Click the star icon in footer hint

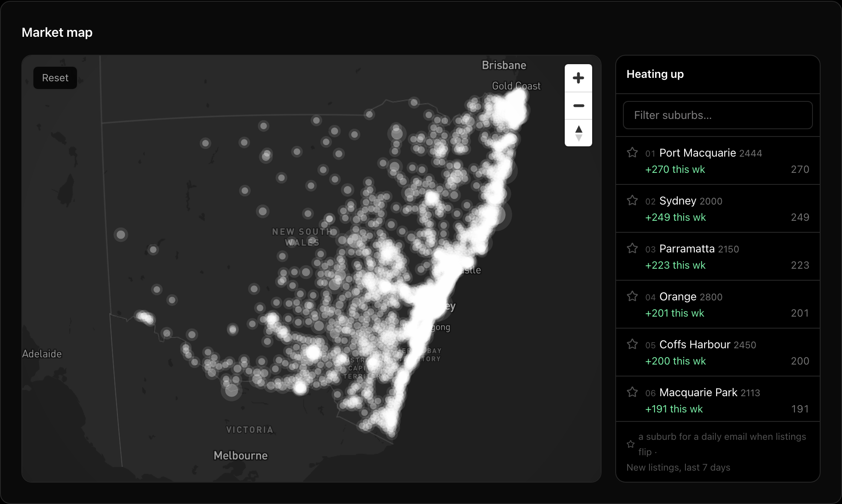pyautogui.click(x=631, y=444)
